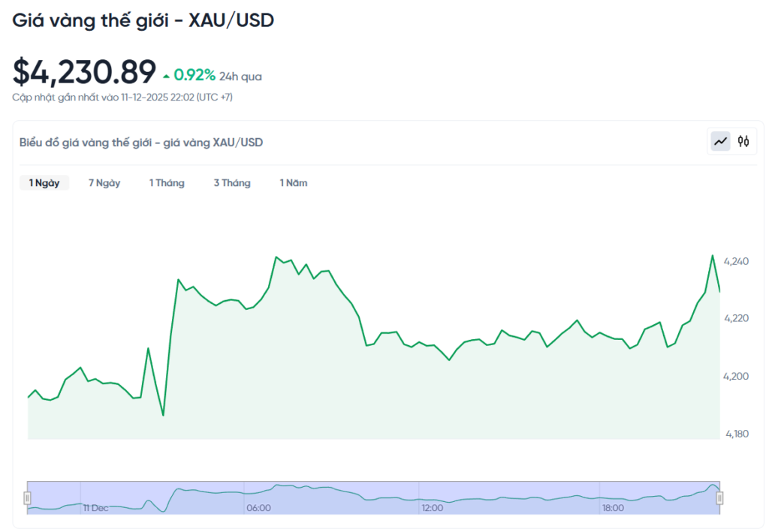Click the left handle of the range navigator
The width and height of the screenshot is (769, 532).
[x=28, y=497]
